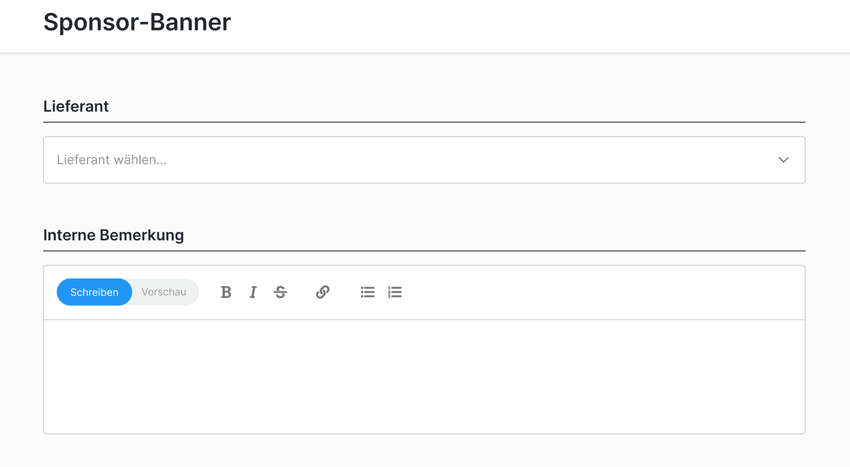850x467 pixels.
Task: Click the Interne Bemerkung section heading
Action: click(x=113, y=235)
